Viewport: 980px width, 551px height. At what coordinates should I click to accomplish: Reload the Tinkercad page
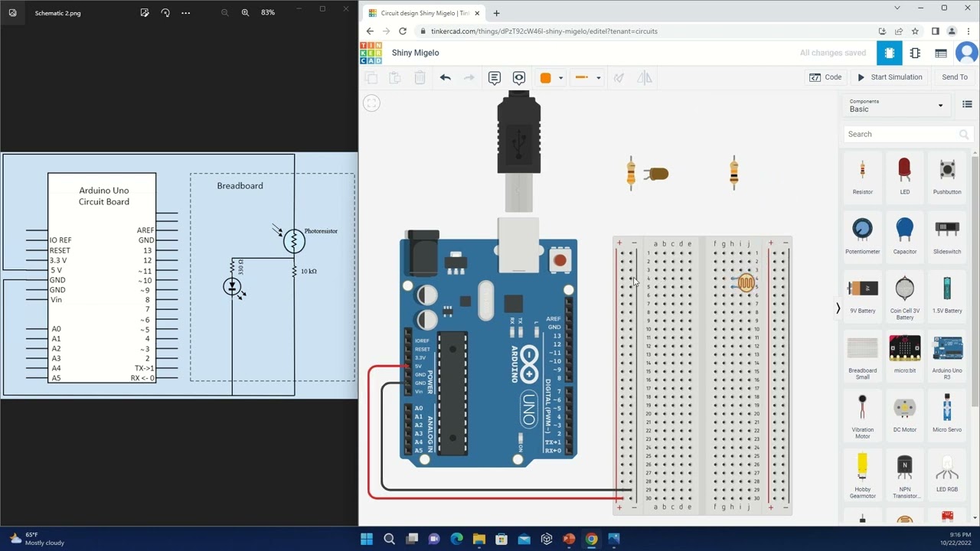pyautogui.click(x=403, y=31)
